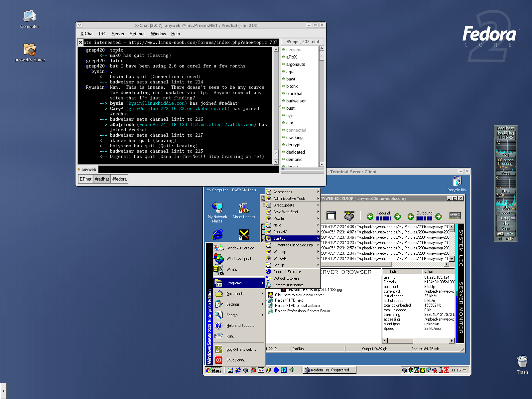Decrease Outbound speed with left arrow

point(411,216)
